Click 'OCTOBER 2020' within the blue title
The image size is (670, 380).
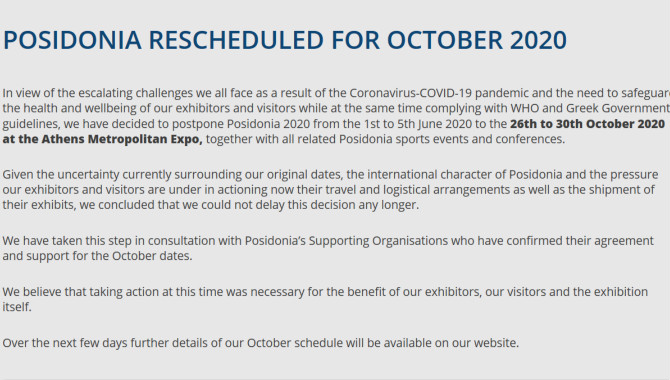[477, 40]
